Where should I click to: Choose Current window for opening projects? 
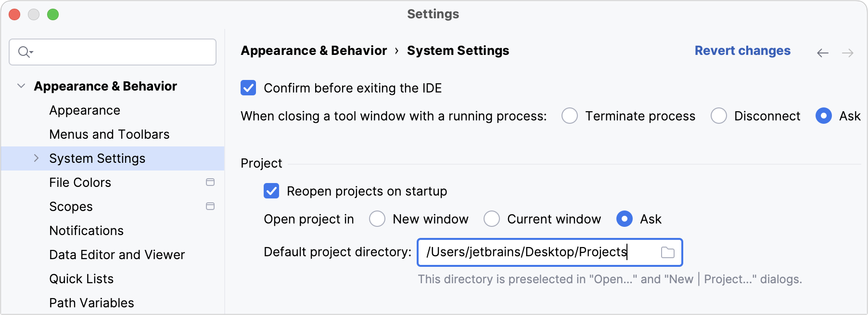tap(492, 219)
